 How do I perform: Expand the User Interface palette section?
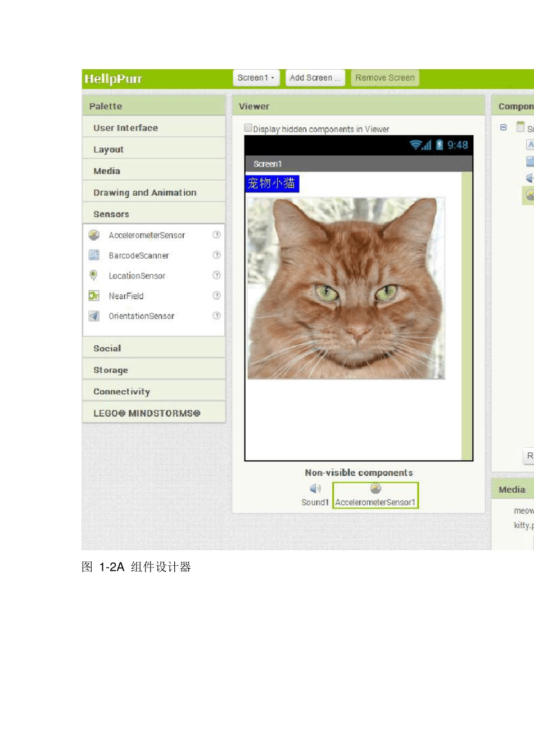(x=154, y=128)
